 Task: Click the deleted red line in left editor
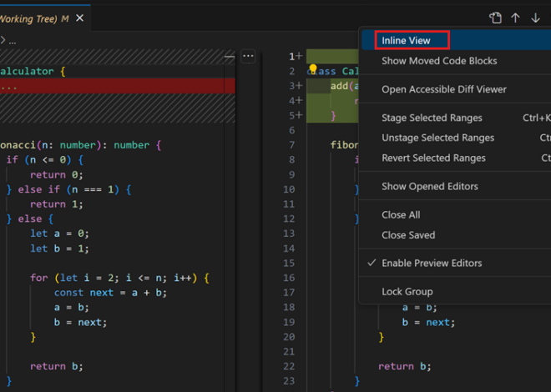[x=118, y=86]
